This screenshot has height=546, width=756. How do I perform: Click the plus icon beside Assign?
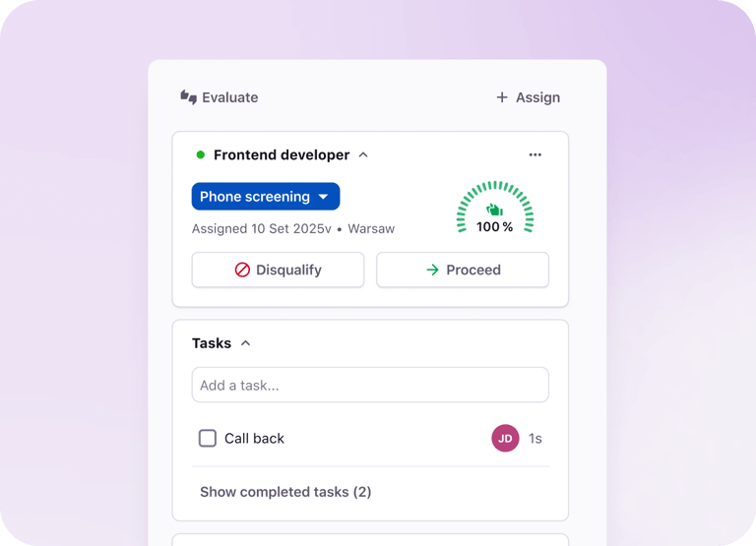(502, 97)
